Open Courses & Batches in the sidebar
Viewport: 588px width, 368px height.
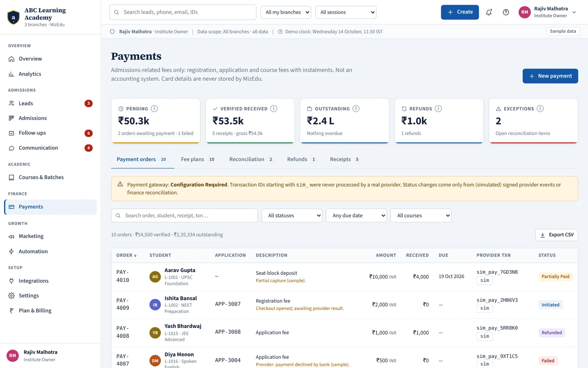click(x=50, y=177)
